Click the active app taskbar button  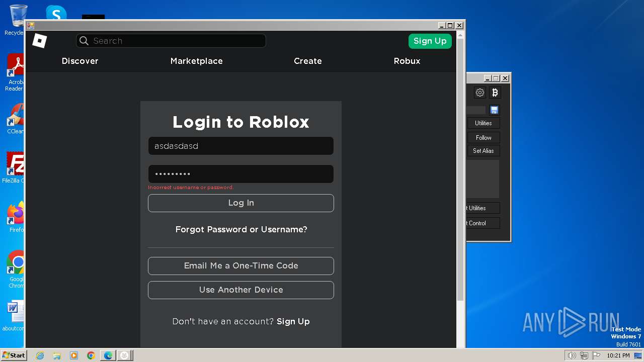[125, 355]
